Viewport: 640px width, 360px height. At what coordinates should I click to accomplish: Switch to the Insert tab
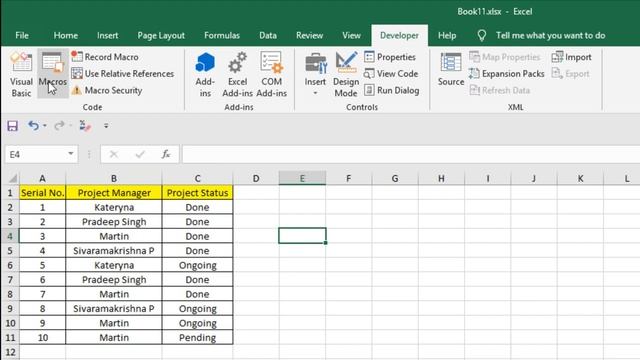click(107, 36)
